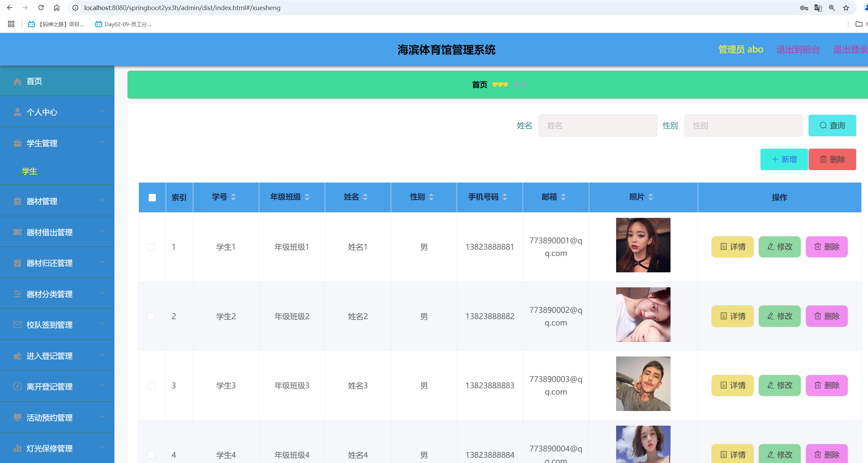Click 退出到前台 link in header
The image size is (868, 463).
pyautogui.click(x=798, y=50)
